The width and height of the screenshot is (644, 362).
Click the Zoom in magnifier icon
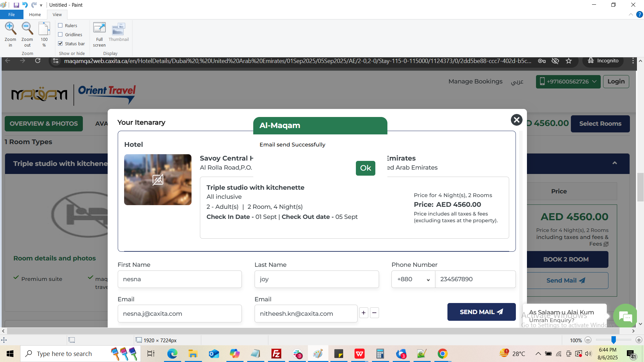coord(10,29)
